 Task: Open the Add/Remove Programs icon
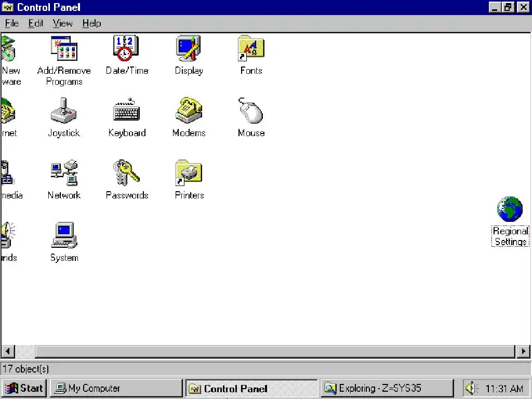tap(64, 48)
